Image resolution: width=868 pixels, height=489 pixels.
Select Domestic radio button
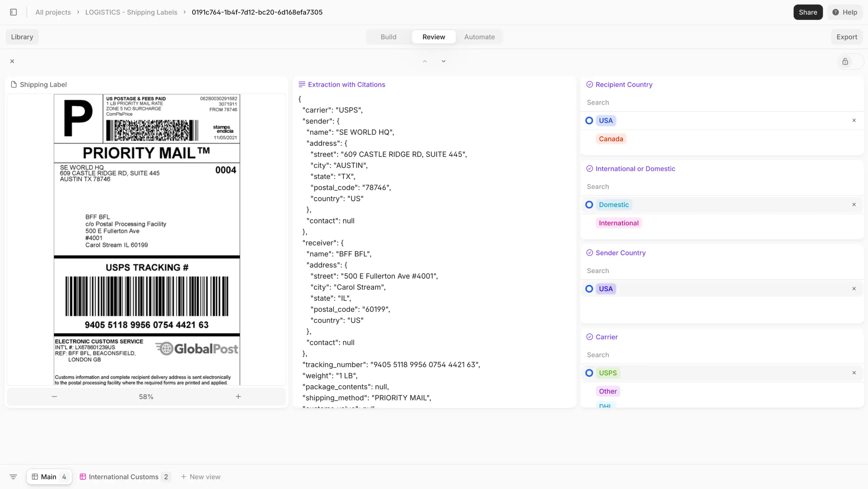tap(589, 205)
